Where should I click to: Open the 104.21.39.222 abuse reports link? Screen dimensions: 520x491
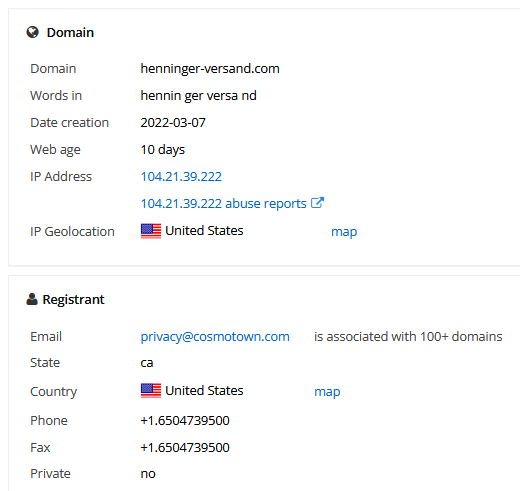point(223,204)
